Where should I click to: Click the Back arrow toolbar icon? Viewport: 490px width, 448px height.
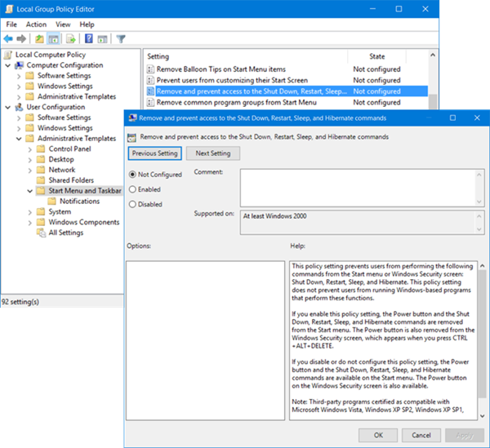coord(8,39)
